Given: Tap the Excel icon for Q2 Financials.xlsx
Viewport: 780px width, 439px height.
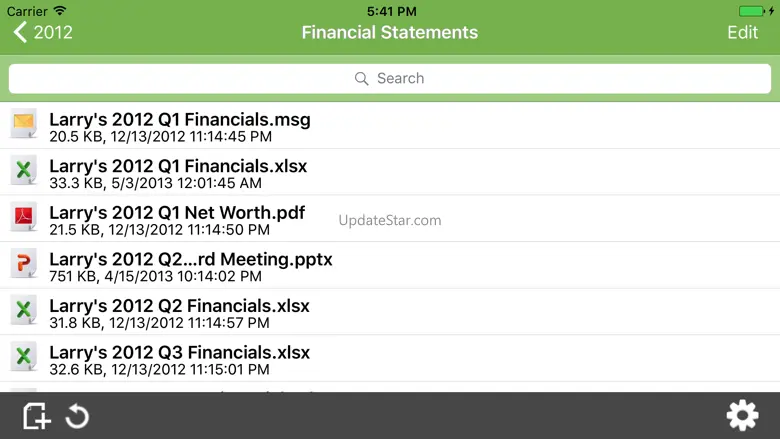Looking at the screenshot, I should point(24,311).
